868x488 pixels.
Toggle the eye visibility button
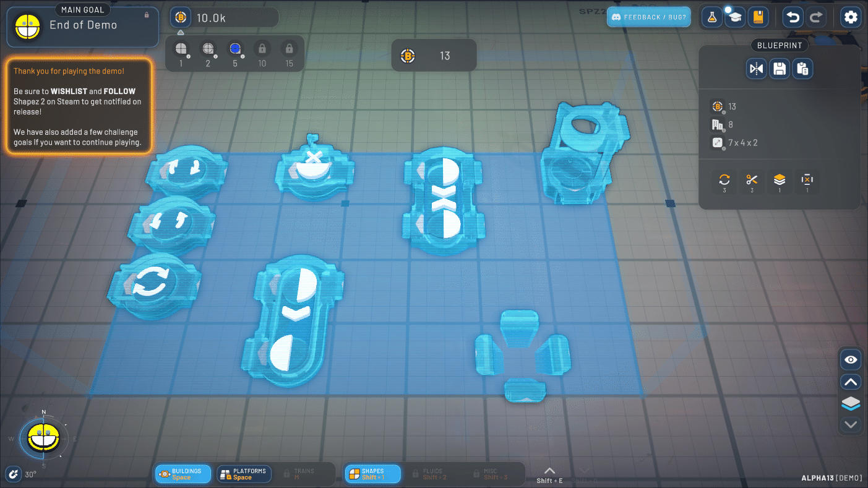click(851, 359)
